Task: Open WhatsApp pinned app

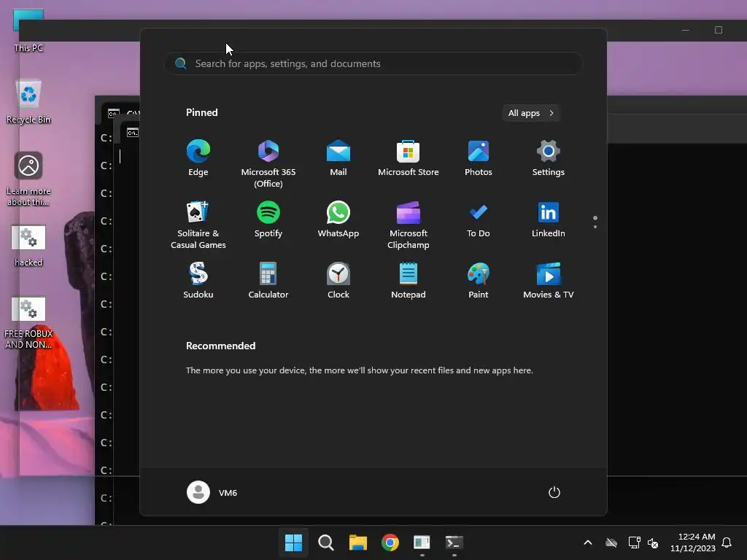Action: (338, 219)
